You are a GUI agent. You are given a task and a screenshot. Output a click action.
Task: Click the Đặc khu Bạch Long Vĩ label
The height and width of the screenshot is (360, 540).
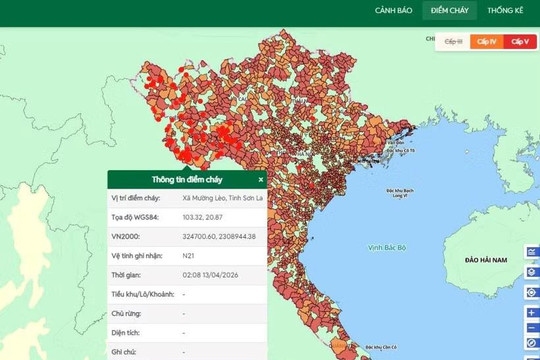[400, 193]
